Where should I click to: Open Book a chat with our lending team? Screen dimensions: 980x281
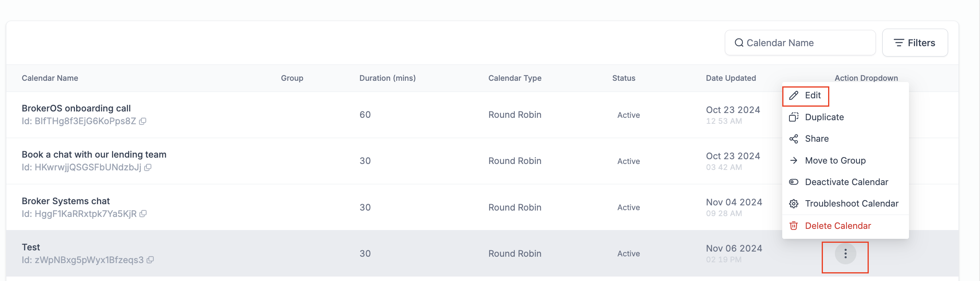click(x=94, y=154)
